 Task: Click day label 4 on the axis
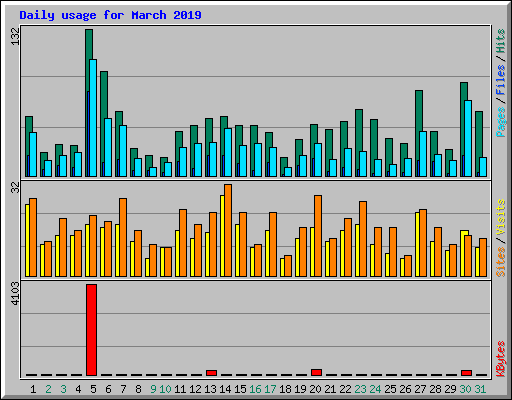coord(78,389)
